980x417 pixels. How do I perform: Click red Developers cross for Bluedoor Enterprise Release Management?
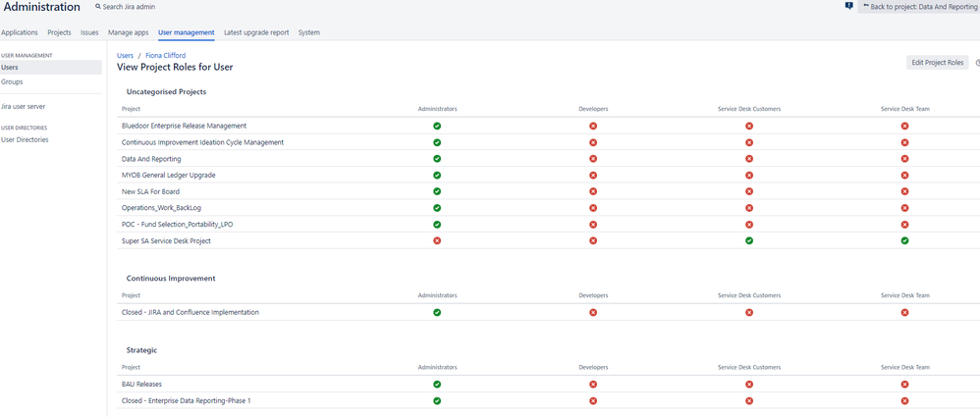tap(593, 126)
